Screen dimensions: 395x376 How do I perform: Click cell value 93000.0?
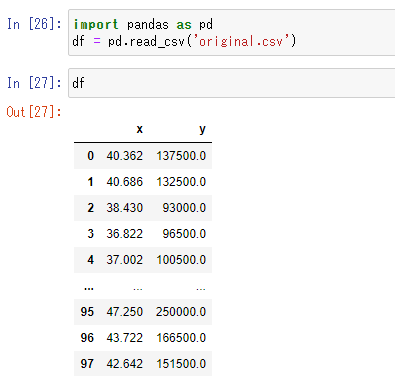184,208
